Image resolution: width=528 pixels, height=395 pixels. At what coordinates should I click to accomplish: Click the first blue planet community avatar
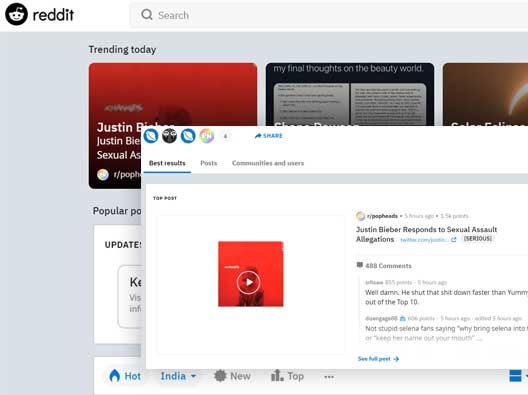pos(151,136)
